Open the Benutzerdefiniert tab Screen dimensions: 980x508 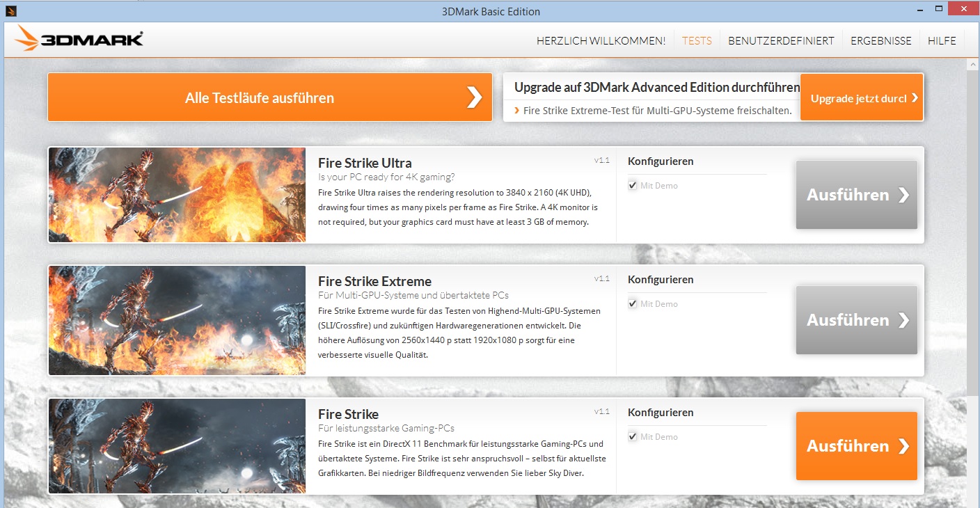[781, 40]
